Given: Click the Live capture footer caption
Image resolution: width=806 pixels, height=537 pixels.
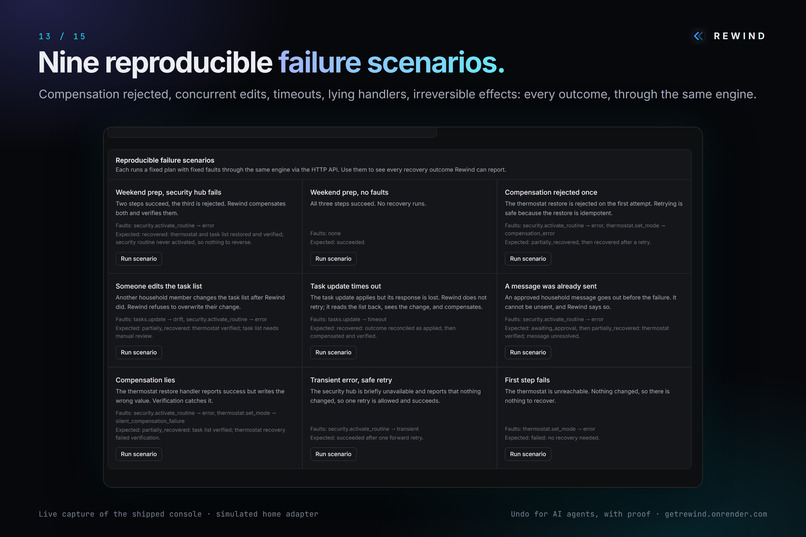Looking at the screenshot, I should click(178, 514).
